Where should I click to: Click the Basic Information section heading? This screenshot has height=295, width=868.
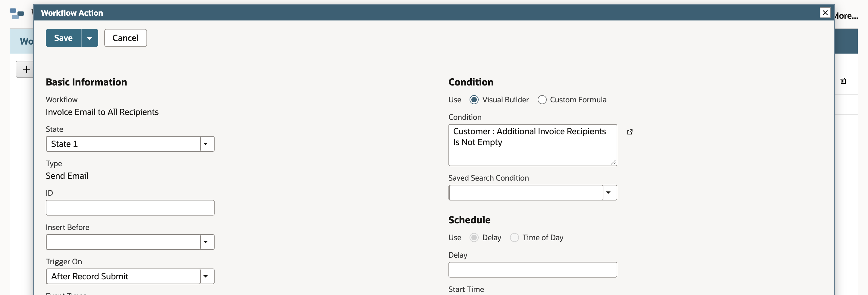(86, 82)
